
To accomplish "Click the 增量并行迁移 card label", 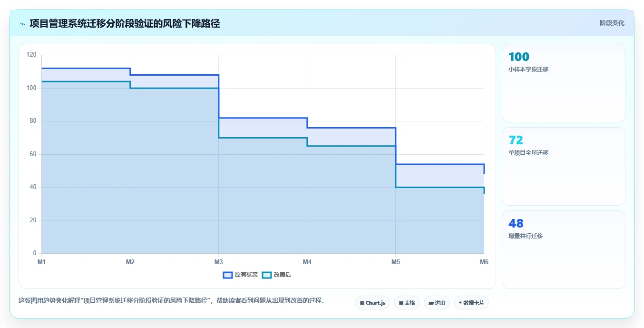I will click(x=526, y=236).
